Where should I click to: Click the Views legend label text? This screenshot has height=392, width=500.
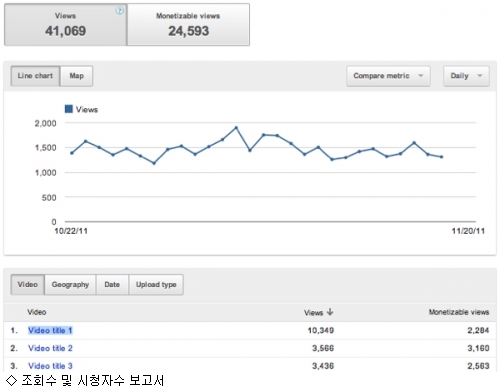pos(87,110)
